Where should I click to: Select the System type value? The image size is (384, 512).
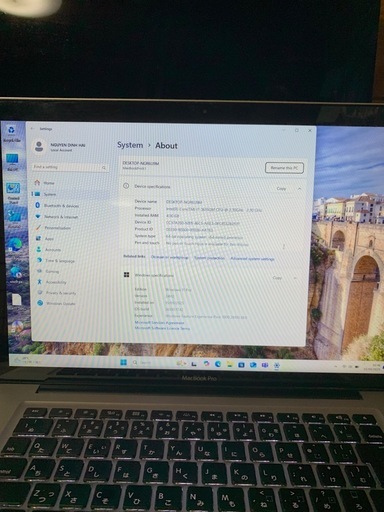[x=204, y=237]
